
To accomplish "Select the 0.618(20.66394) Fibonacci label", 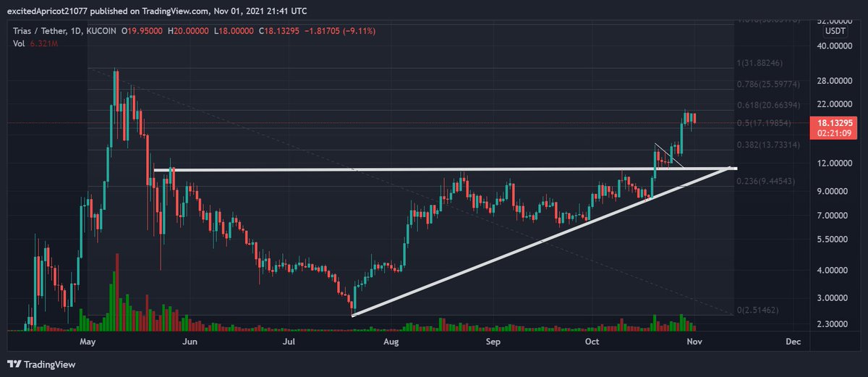I will pyautogui.click(x=770, y=106).
